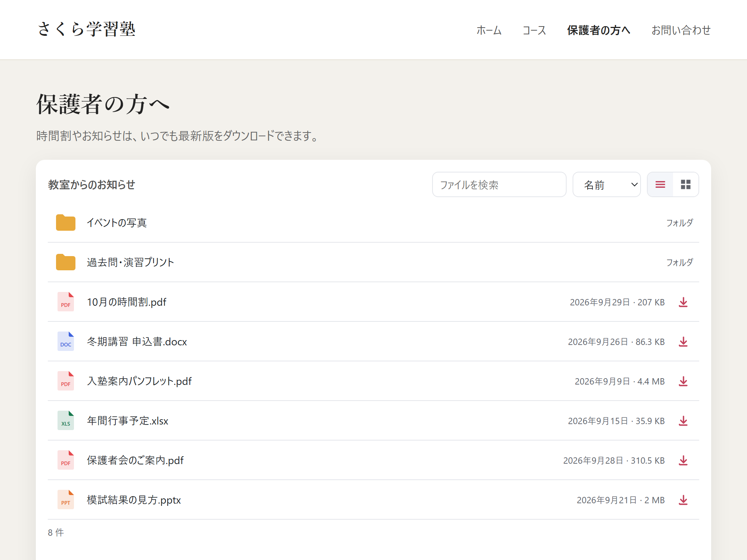747x560 pixels.
Task: Click the 過去問・演習プリント folder icon
Action: click(x=66, y=262)
